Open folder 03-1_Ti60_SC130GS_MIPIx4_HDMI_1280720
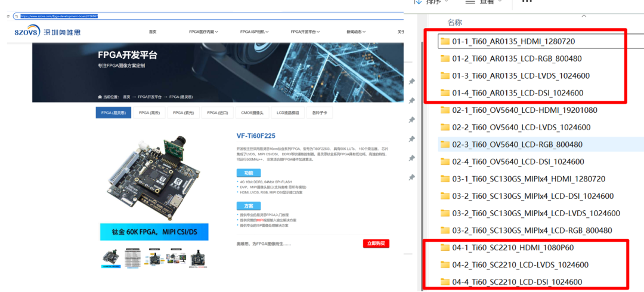644x292 pixels. coord(522,179)
